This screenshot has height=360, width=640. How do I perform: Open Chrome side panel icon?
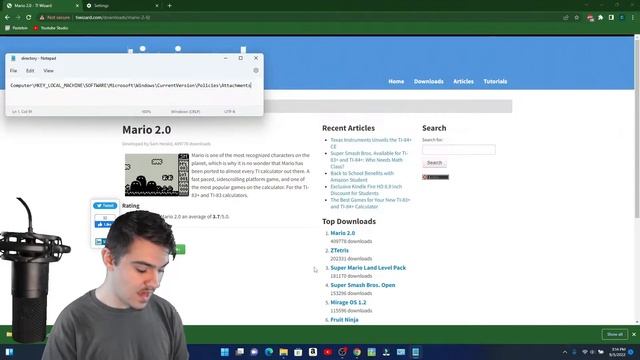click(x=611, y=18)
